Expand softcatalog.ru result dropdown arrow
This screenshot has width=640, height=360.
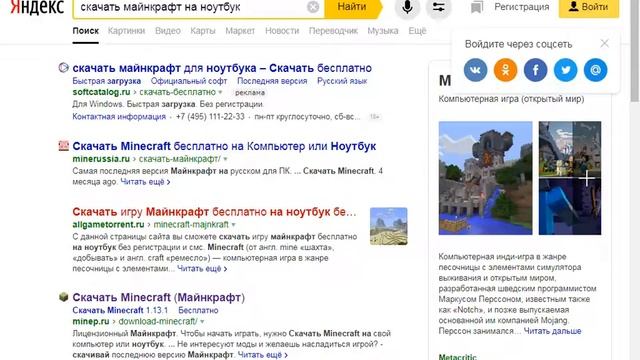pyautogui.click(x=220, y=93)
